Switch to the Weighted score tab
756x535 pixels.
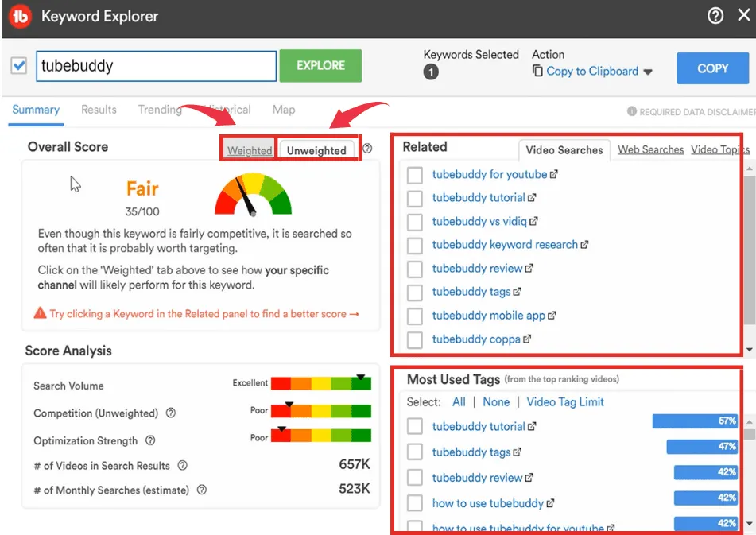[x=250, y=150]
